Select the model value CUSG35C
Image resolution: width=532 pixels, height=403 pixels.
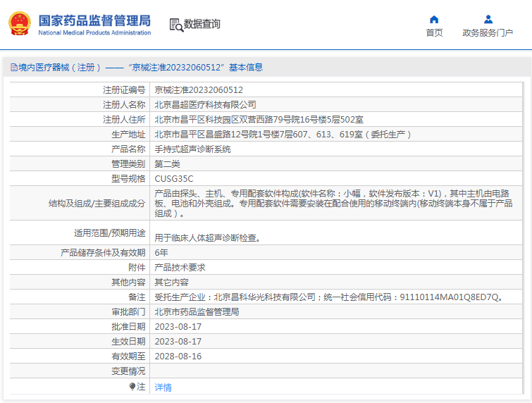tap(173, 179)
